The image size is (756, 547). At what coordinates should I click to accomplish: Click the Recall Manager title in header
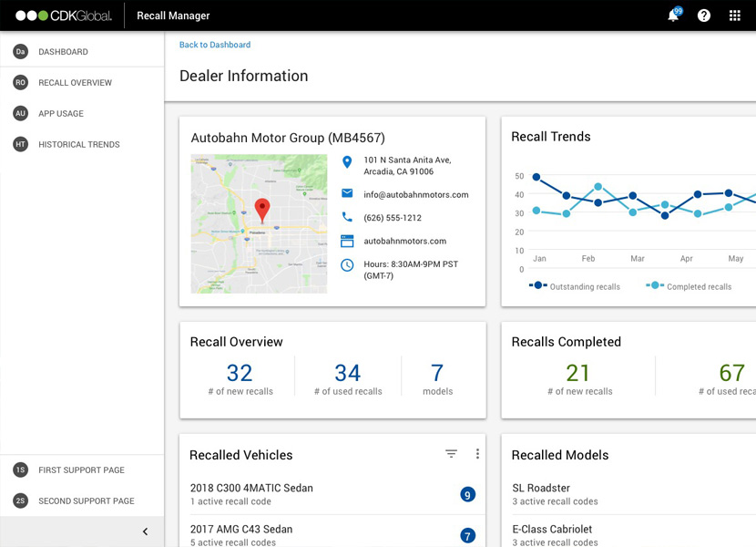(173, 15)
